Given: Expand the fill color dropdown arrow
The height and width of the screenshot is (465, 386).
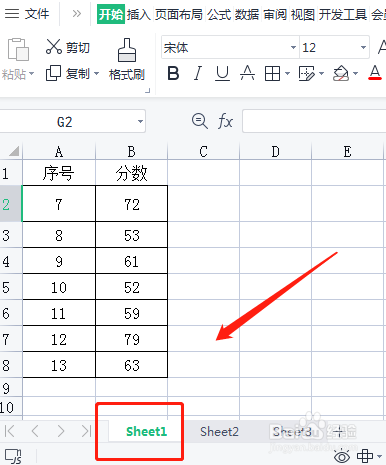Looking at the screenshot, I should coord(356,73).
